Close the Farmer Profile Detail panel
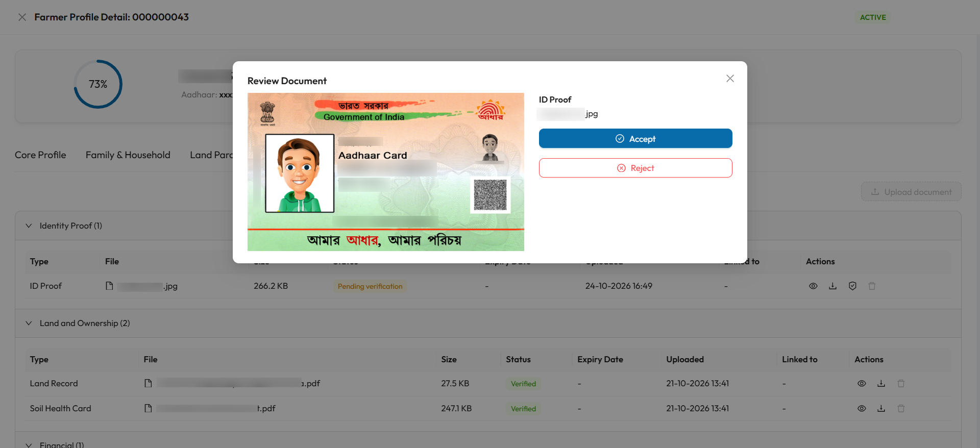Viewport: 980px width, 448px height. 22,17
